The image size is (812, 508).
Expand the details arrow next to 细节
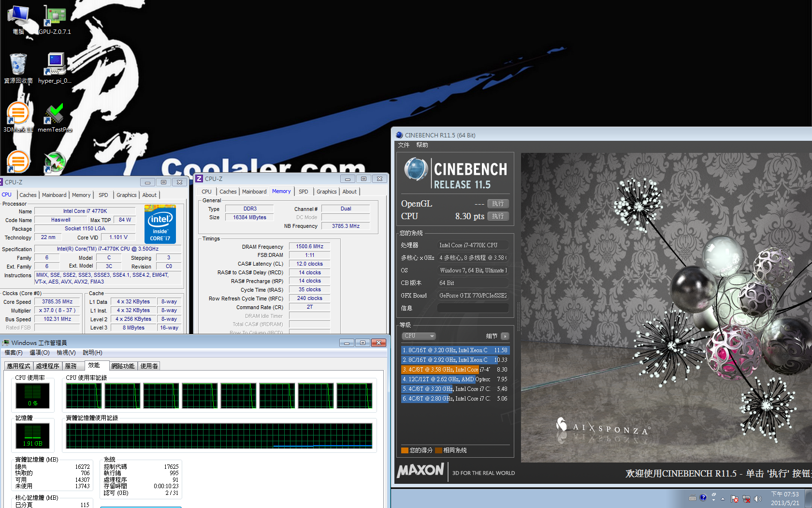(505, 336)
